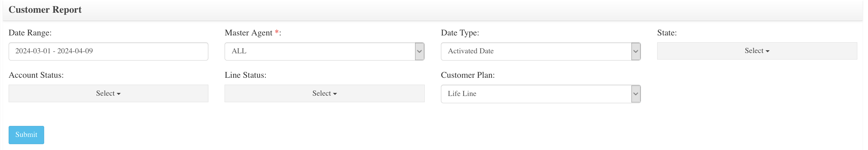
Task: Open the Customer Plan field showing Life Line
Action: click(x=541, y=94)
